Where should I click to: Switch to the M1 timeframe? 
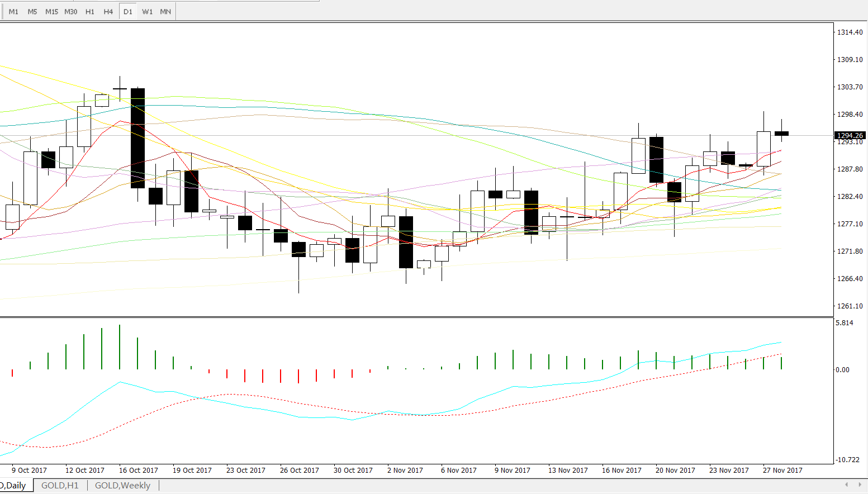(13, 12)
